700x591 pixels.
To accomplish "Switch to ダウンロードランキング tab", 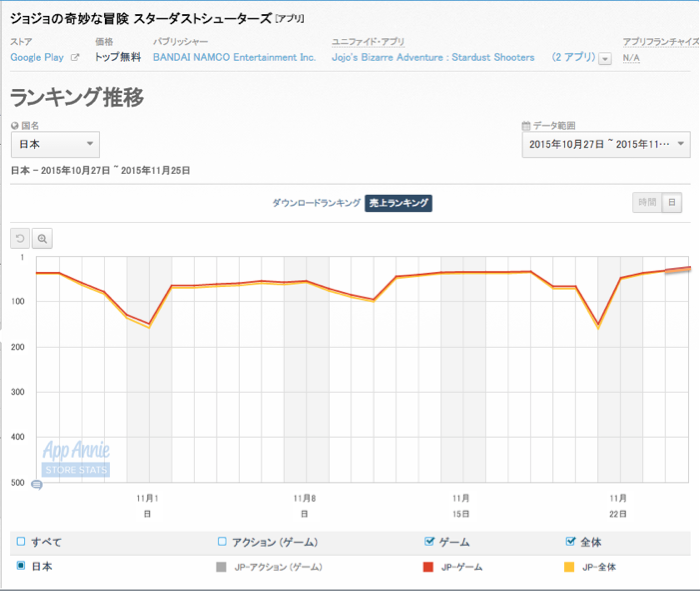I will click(316, 203).
